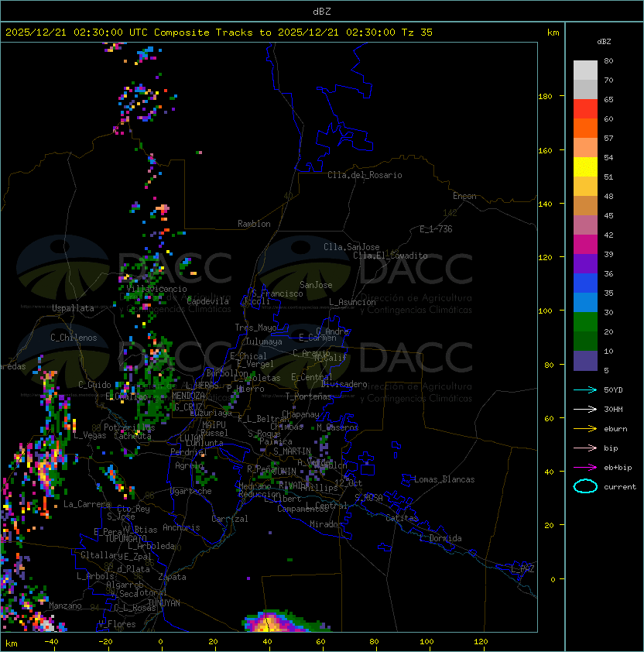Click the MENDOZA city label
Screen dimensions: 644x652
(188, 396)
